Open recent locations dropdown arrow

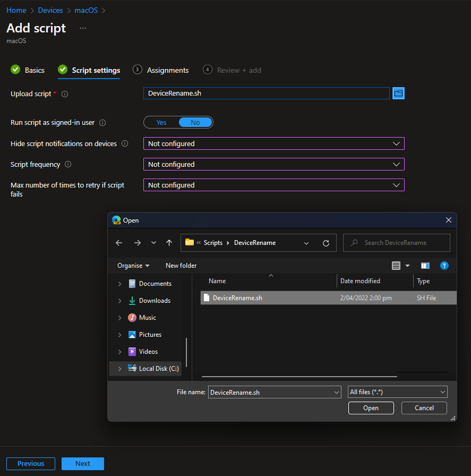click(x=153, y=243)
